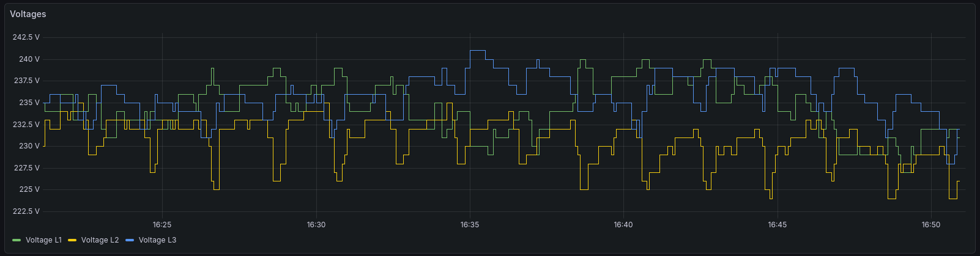Click the 242.5 V y-axis label

pos(26,37)
